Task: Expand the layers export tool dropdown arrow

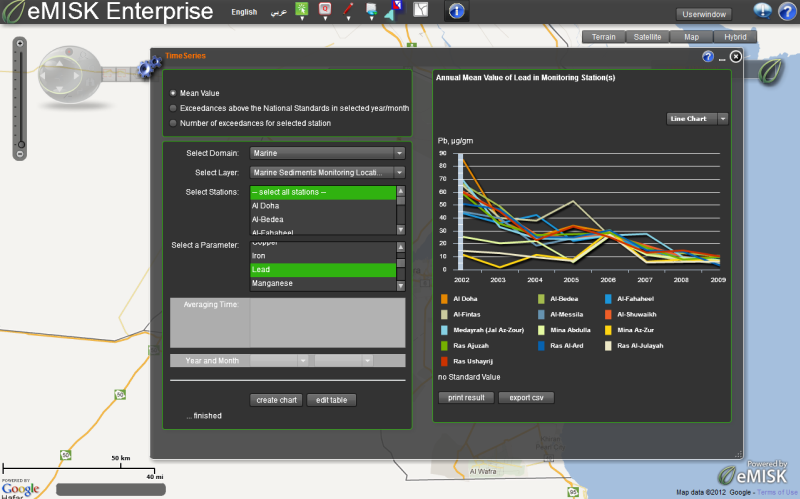Action: pyautogui.click(x=371, y=18)
